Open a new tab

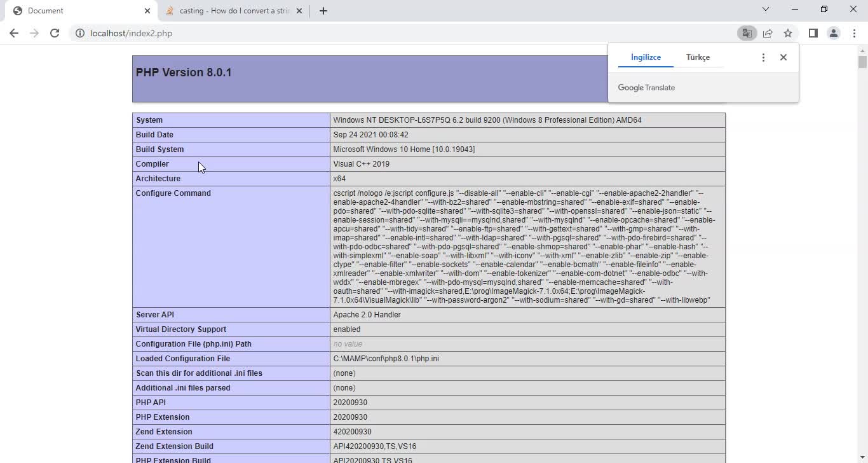click(323, 11)
